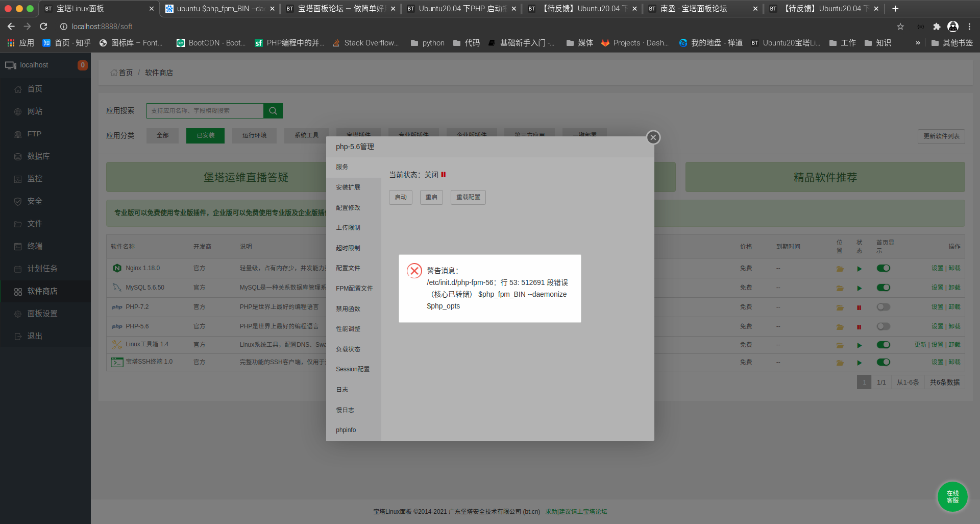980x524 pixels.
Task: Select 禁用函数 in php dialog
Action: coord(354,309)
